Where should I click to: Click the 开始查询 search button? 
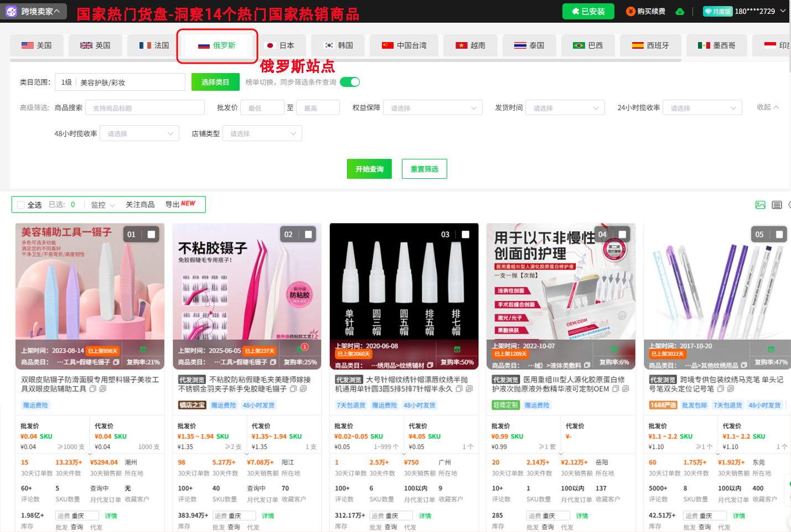(x=369, y=169)
